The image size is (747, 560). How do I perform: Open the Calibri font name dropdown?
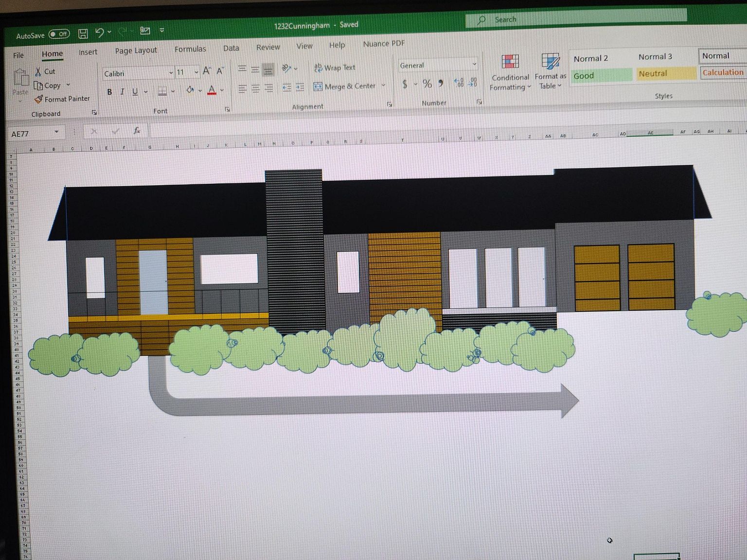(x=171, y=73)
